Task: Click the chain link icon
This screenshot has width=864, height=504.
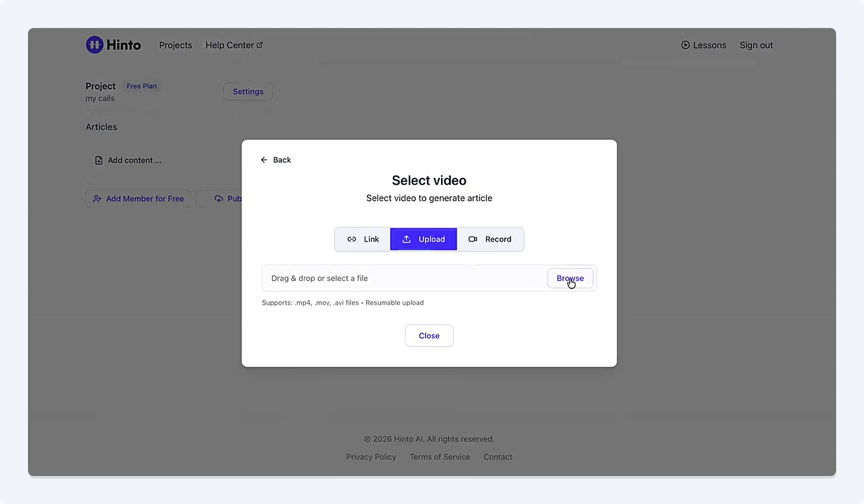Action: 351,239
